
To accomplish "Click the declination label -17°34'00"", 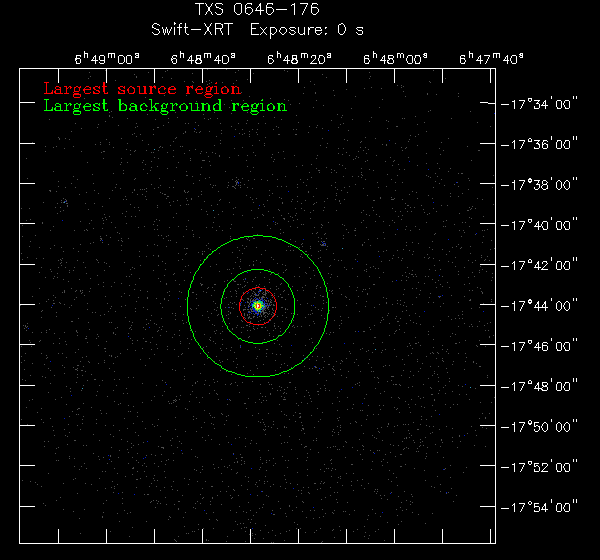I will pos(539,104).
